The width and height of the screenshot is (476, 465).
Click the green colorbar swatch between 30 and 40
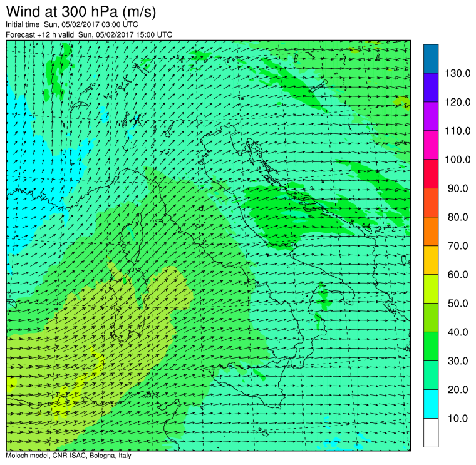click(x=431, y=346)
